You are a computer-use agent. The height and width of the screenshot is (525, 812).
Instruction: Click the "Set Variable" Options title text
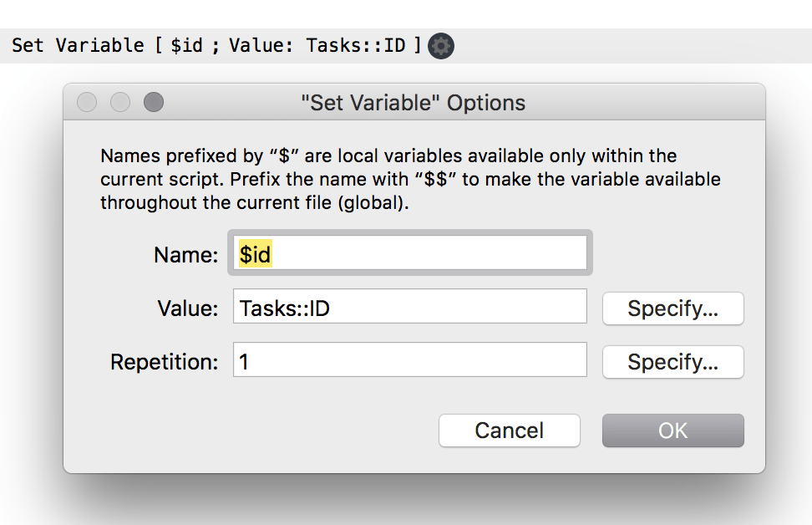coord(413,103)
